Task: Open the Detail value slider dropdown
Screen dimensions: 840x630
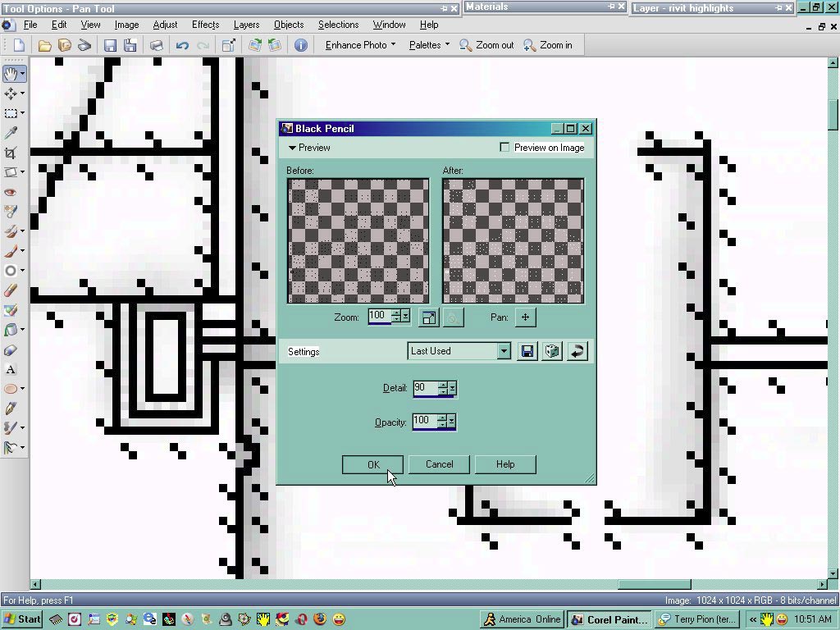Action: [x=453, y=388]
